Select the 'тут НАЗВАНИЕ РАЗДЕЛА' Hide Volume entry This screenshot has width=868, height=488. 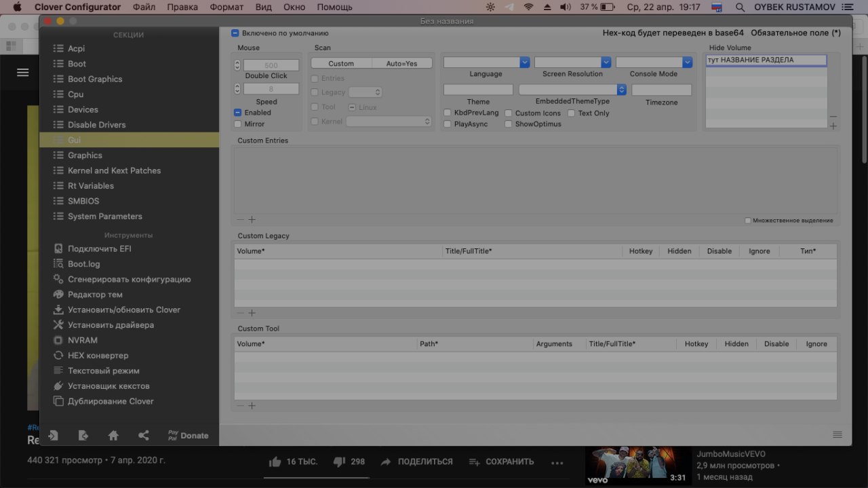(x=766, y=60)
